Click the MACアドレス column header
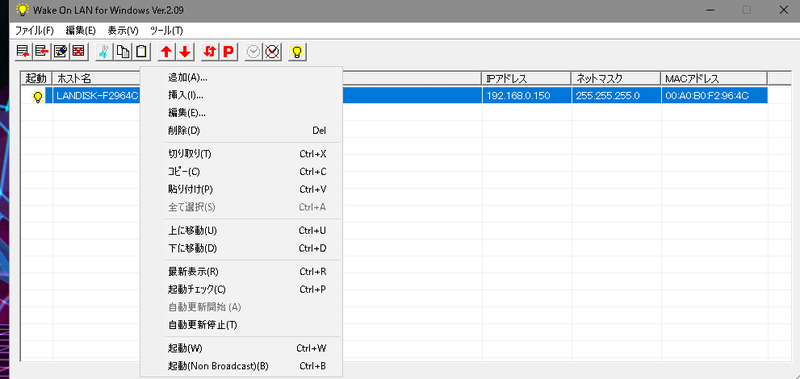The height and width of the screenshot is (379, 800). pos(714,78)
